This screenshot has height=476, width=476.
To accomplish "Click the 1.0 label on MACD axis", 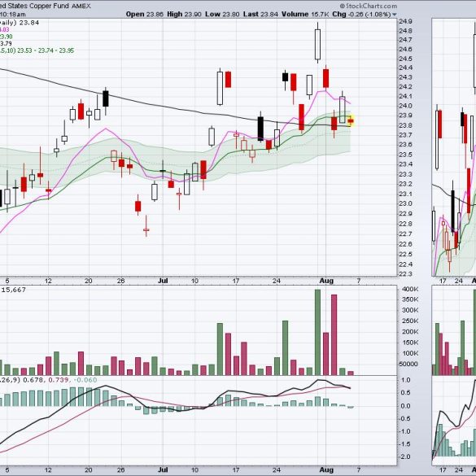I will pyautogui.click(x=406, y=380).
